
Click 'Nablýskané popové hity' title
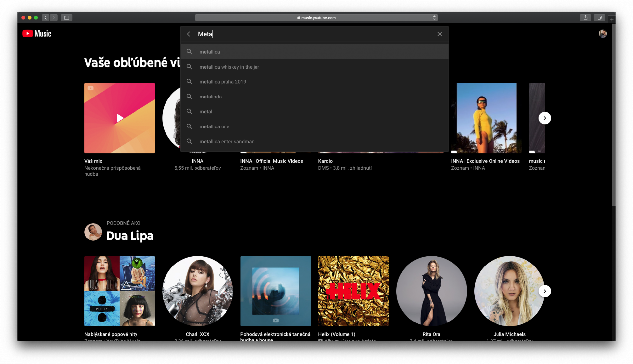click(111, 334)
